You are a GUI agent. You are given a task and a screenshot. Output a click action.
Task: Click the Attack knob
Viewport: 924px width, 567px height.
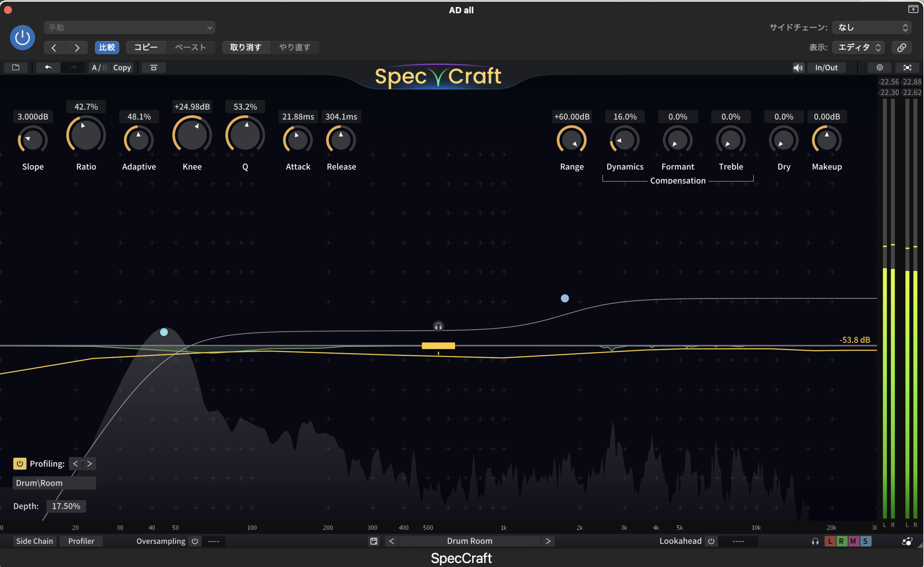point(298,140)
